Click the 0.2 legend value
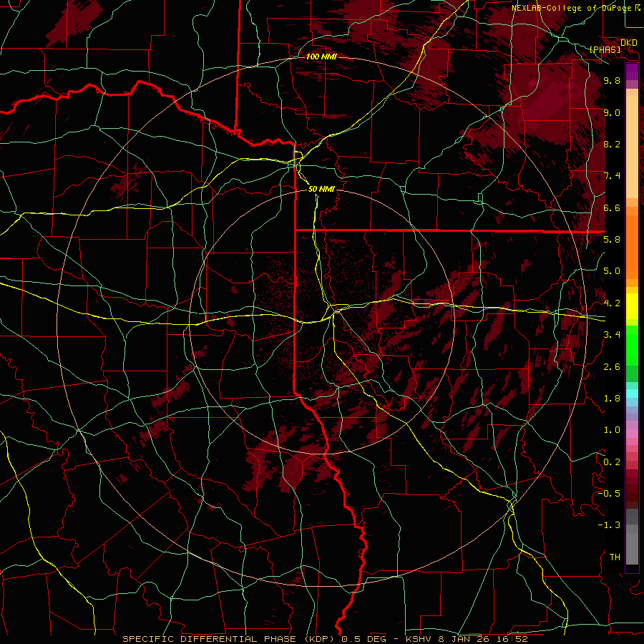This screenshot has width=644, height=644. [612, 462]
